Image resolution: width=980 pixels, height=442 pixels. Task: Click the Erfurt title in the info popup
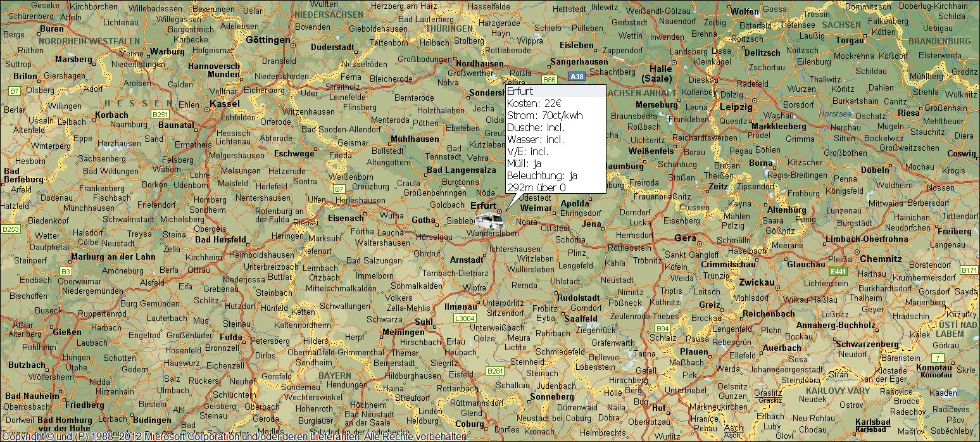click(x=520, y=91)
